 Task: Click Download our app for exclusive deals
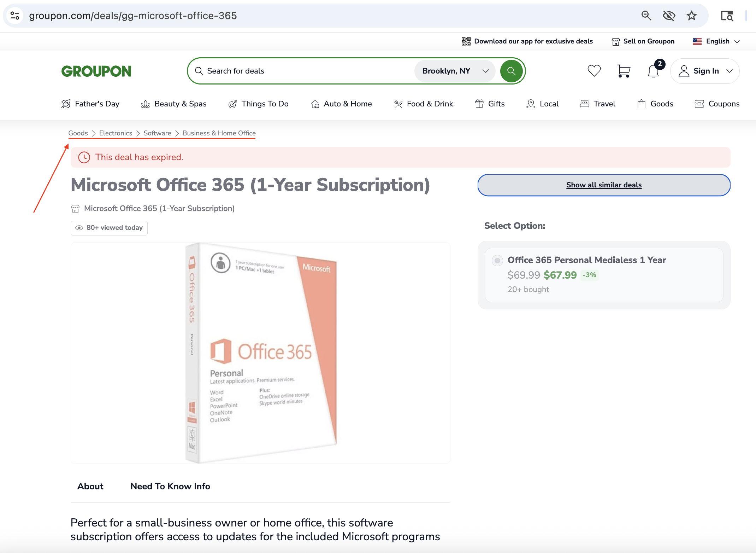(x=533, y=41)
